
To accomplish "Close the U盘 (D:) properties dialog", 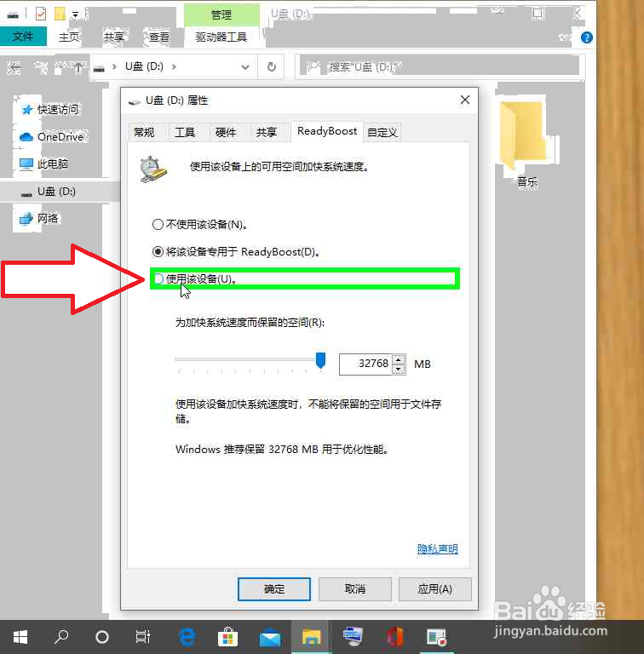I will [465, 100].
